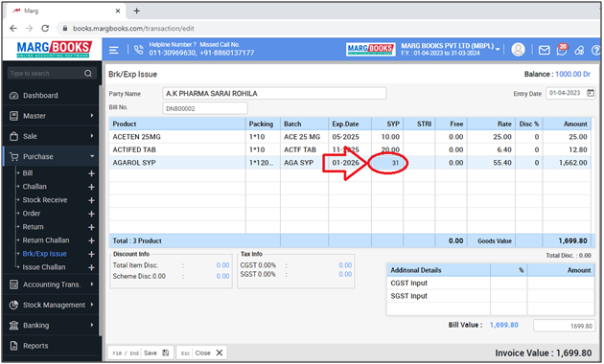Click the Exp.Date column header
The width and height of the screenshot is (604, 364).
pyautogui.click(x=350, y=124)
